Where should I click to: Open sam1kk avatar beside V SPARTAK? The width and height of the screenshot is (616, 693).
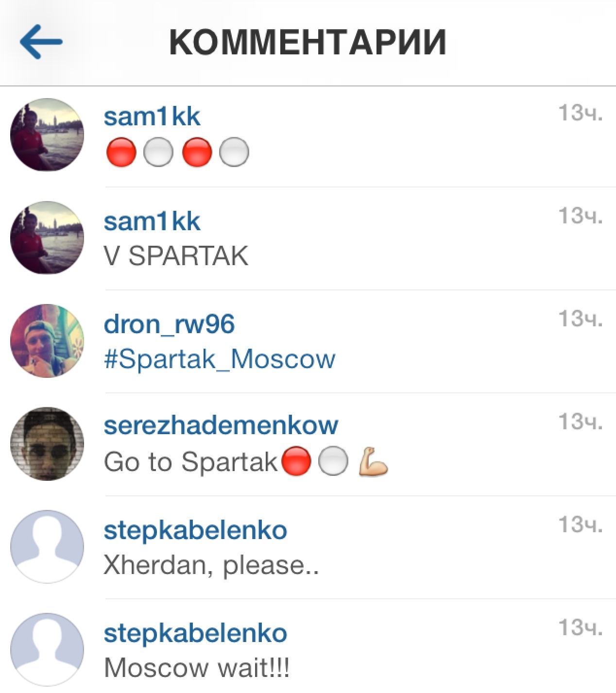(x=47, y=237)
